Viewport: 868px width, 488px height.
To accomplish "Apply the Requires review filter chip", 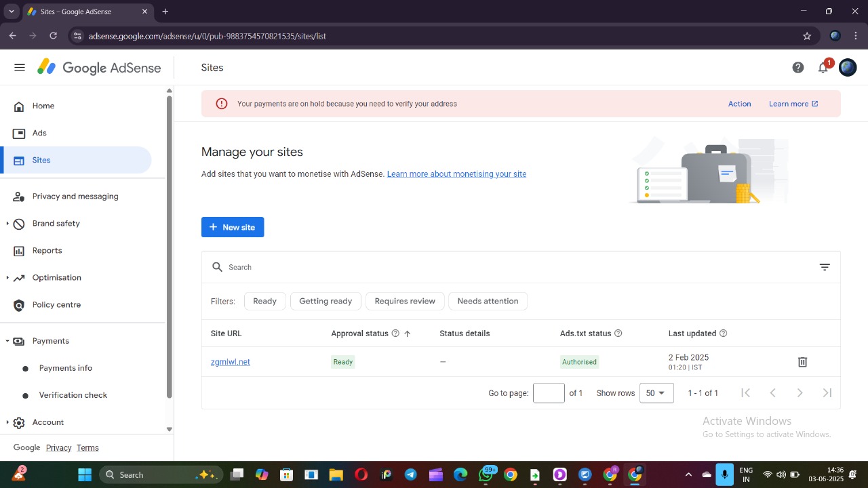I will [x=405, y=301].
